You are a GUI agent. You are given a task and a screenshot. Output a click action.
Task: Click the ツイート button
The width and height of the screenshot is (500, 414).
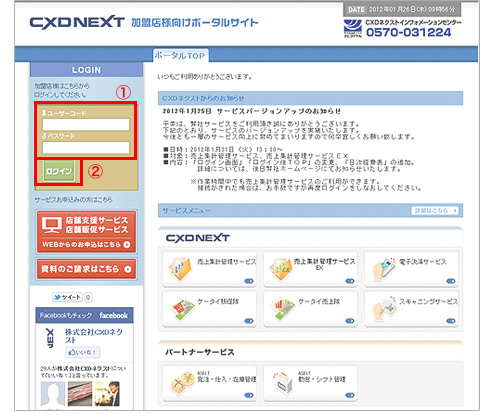(x=67, y=297)
